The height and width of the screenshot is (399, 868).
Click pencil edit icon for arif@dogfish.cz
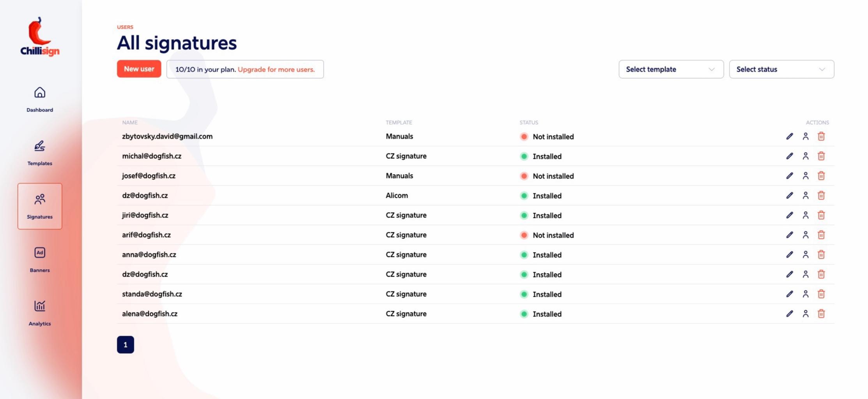click(x=789, y=235)
